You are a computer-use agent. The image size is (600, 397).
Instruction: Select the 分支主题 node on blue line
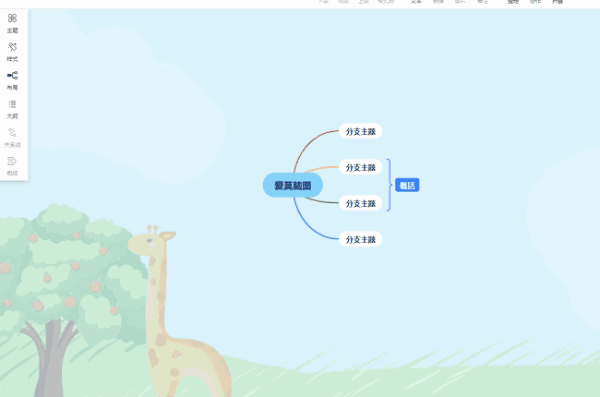[x=360, y=239]
